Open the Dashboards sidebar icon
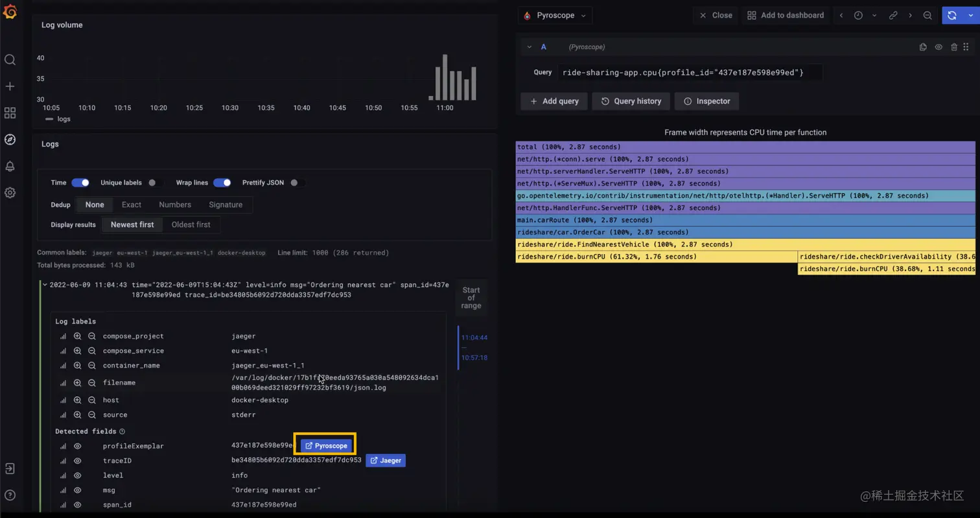Image resolution: width=980 pixels, height=518 pixels. [10, 113]
